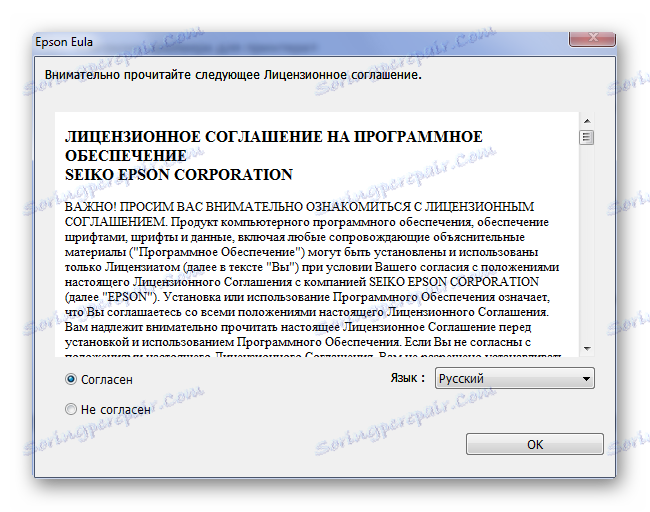Choose the "Не согласен" radio option
The width and height of the screenshot is (650, 512).
[x=71, y=409]
